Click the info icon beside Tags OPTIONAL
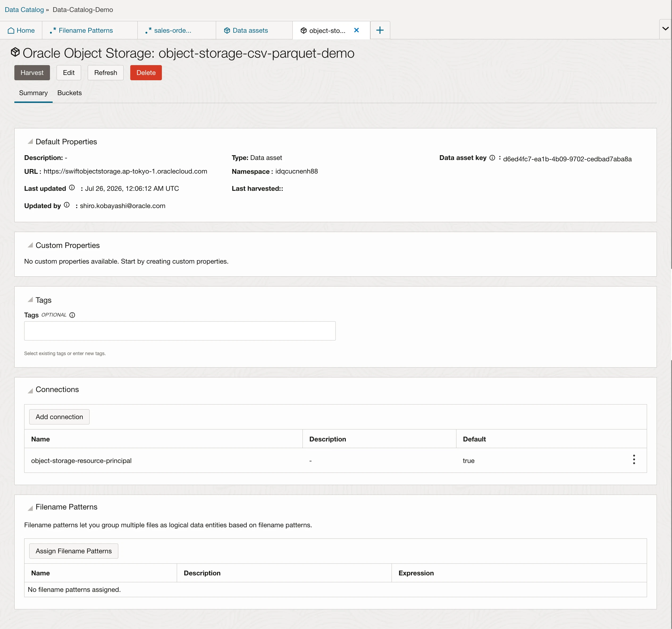Screen dimensions: 672x629 click(x=72, y=315)
